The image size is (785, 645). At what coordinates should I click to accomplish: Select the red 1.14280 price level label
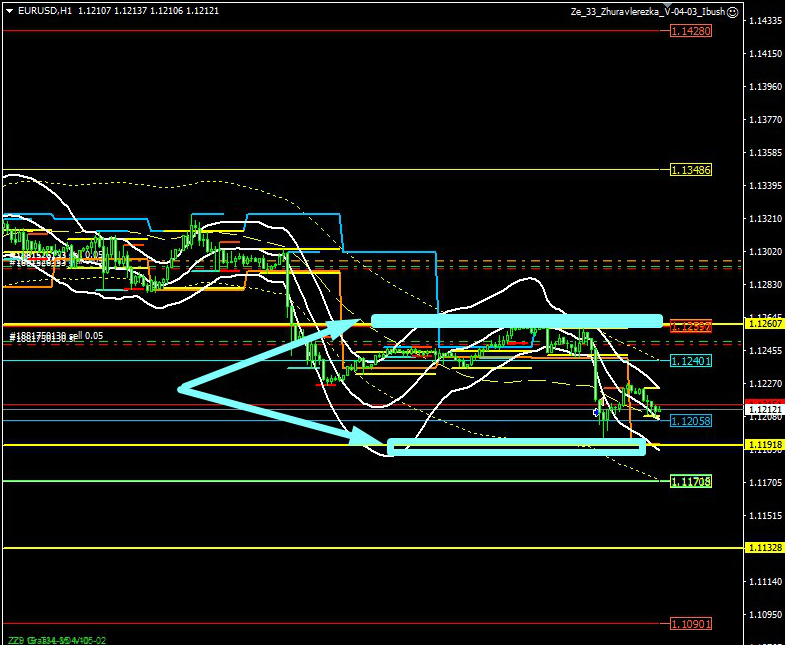(691, 31)
